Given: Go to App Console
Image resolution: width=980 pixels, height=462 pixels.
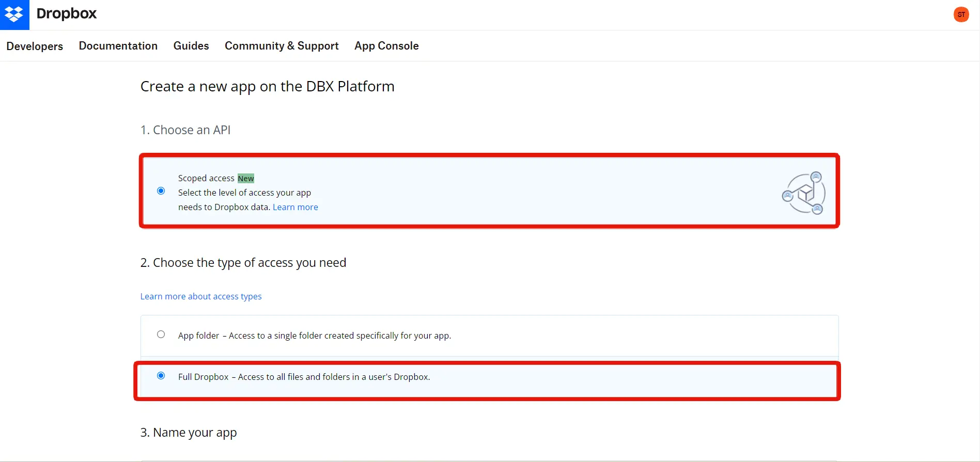Looking at the screenshot, I should coord(386,46).
